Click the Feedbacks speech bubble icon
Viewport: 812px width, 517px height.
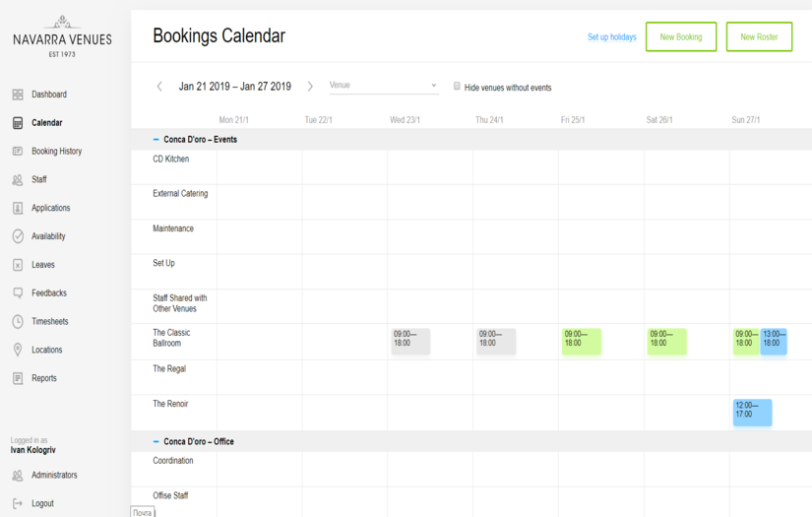pos(18,292)
